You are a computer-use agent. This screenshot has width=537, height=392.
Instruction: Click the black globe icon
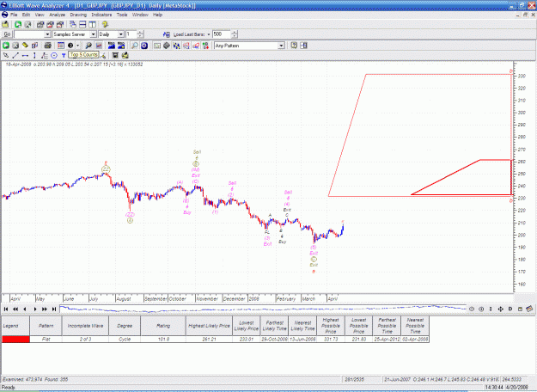point(70,46)
